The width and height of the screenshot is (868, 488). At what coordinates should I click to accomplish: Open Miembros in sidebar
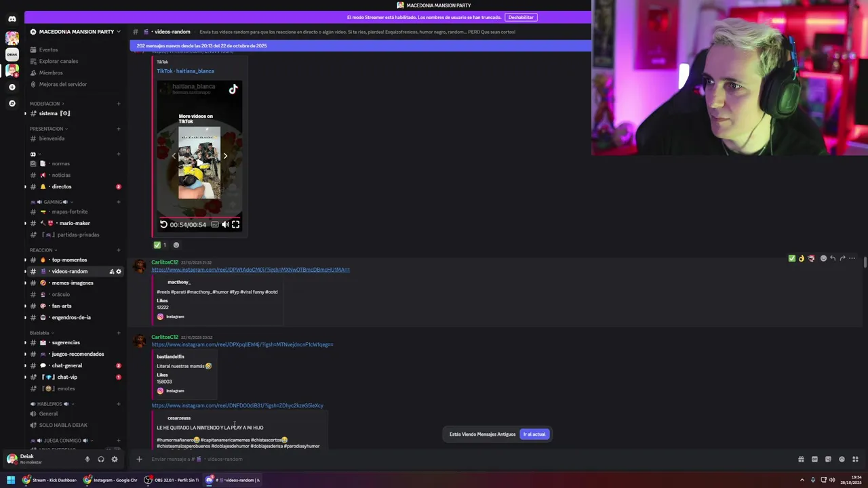coord(51,73)
